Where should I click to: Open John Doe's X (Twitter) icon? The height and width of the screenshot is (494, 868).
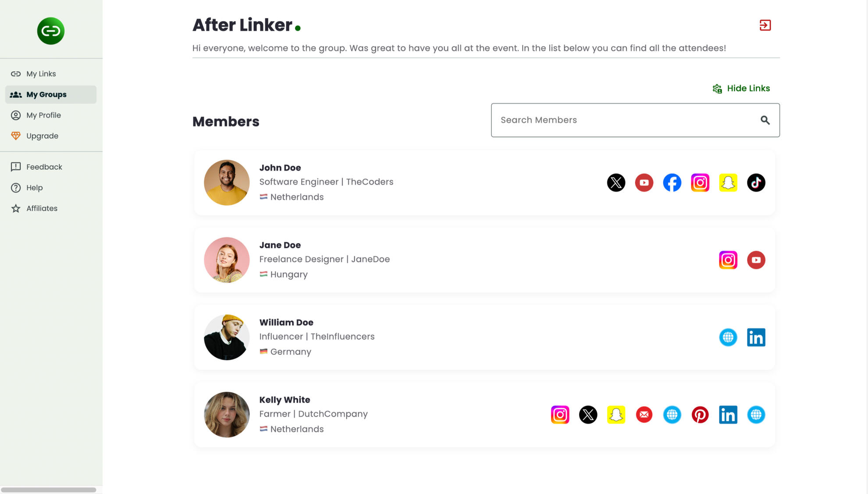click(x=616, y=183)
